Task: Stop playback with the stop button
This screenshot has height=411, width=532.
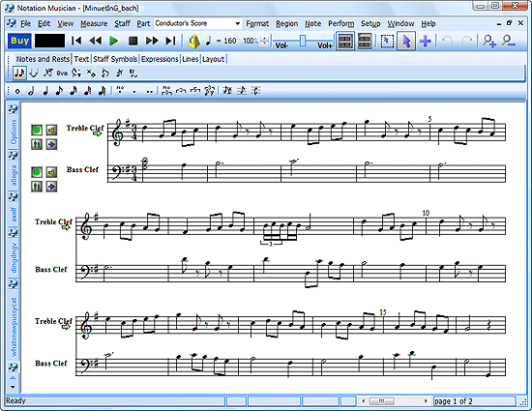Action: [x=133, y=41]
